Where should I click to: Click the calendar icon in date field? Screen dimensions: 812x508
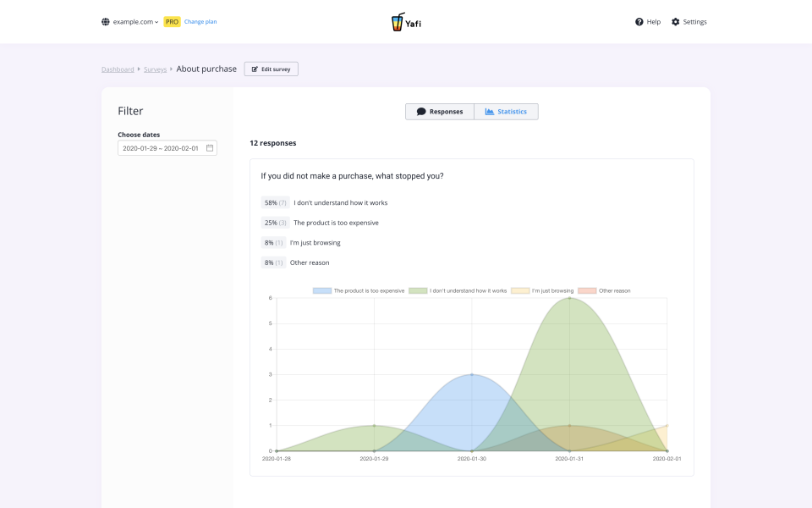coord(210,148)
